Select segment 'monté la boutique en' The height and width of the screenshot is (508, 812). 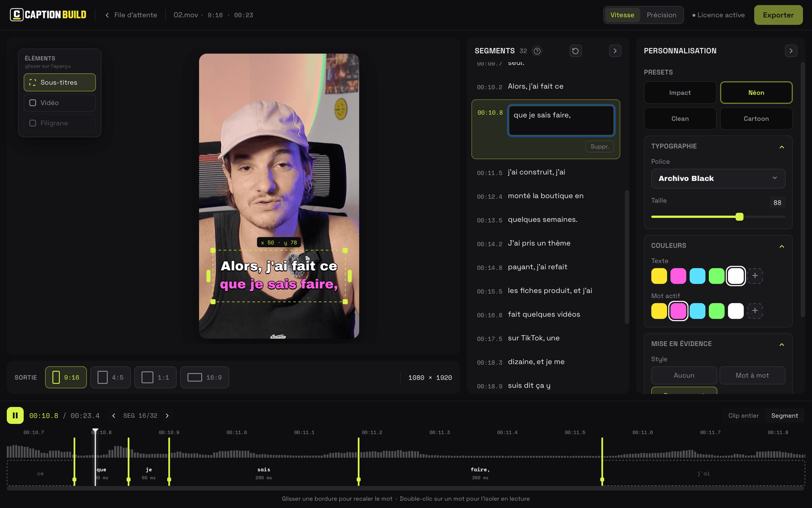(x=546, y=196)
